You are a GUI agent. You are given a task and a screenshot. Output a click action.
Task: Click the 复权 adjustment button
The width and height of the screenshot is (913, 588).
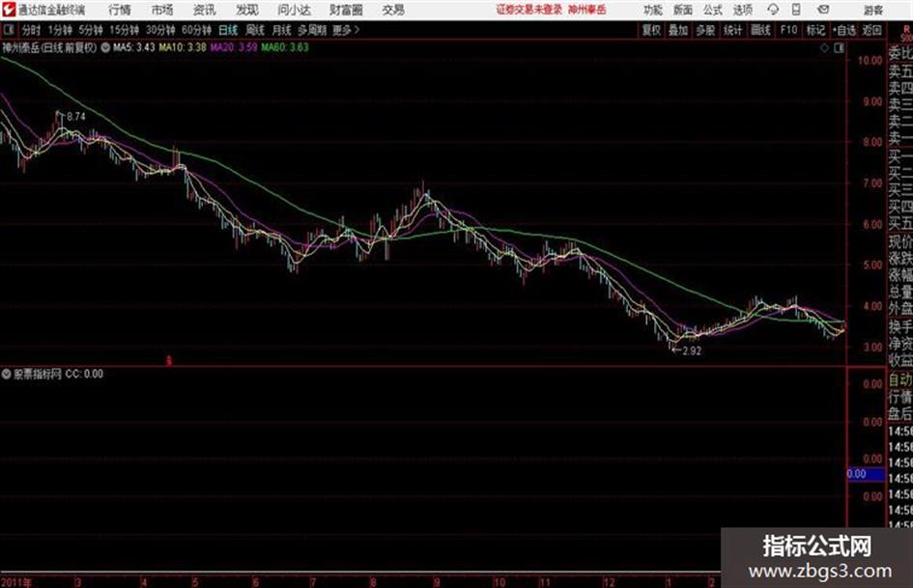coord(651,30)
